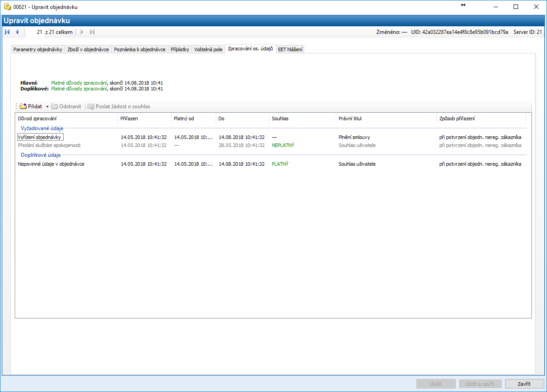Click the Odstranit toolbar icon

pos(54,106)
